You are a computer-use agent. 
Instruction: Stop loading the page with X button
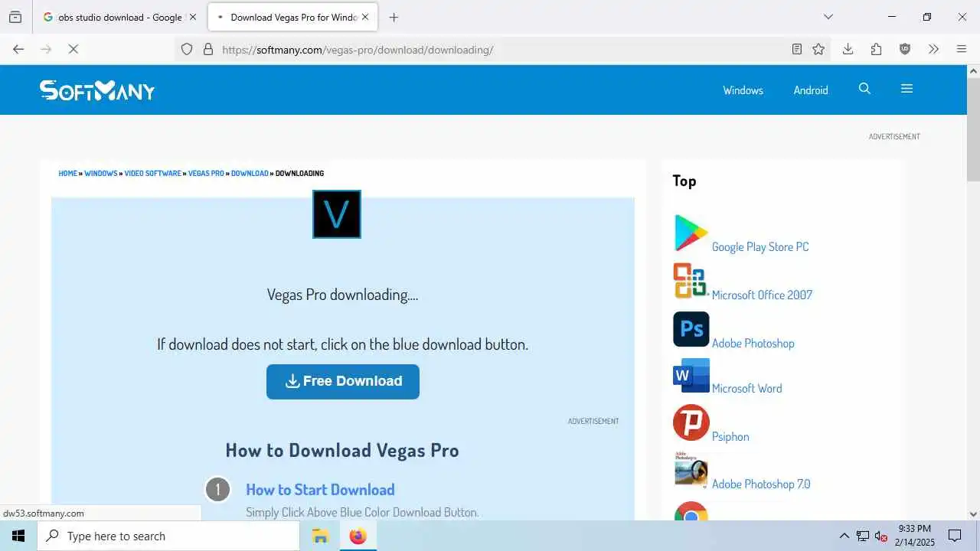pos(73,49)
